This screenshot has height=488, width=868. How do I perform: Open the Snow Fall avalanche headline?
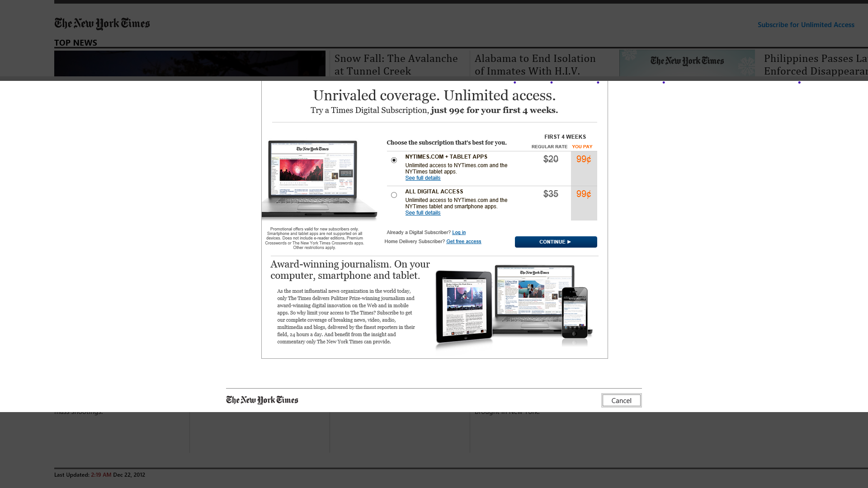pos(396,65)
